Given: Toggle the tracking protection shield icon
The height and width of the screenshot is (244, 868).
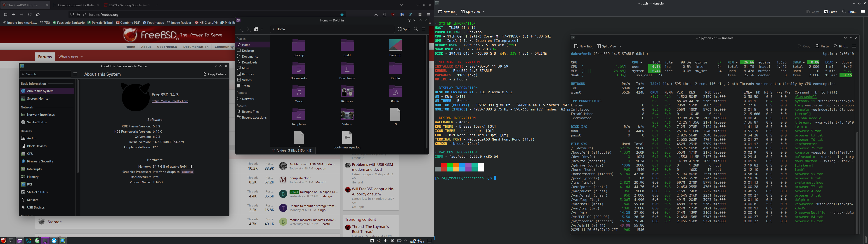Looking at the screenshot, I should coord(72,14).
